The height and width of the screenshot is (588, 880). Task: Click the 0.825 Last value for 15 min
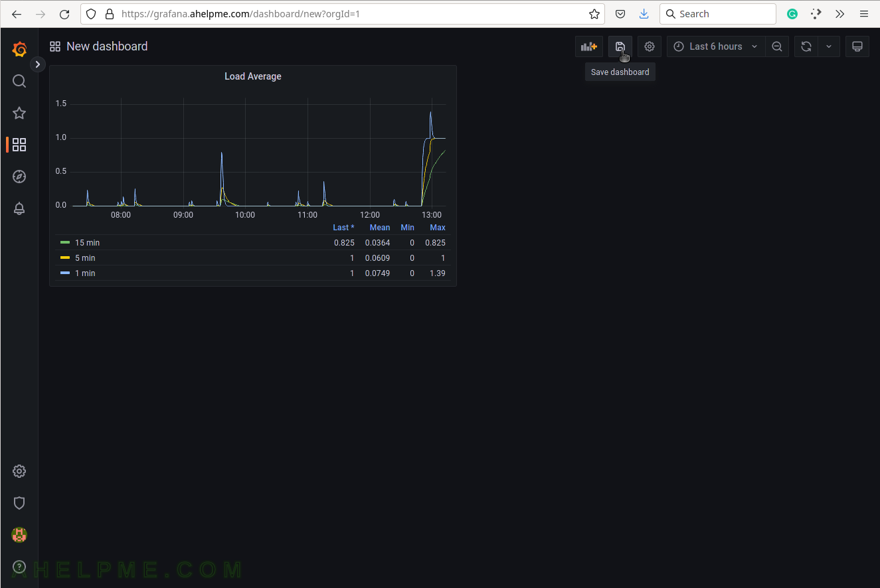344,243
